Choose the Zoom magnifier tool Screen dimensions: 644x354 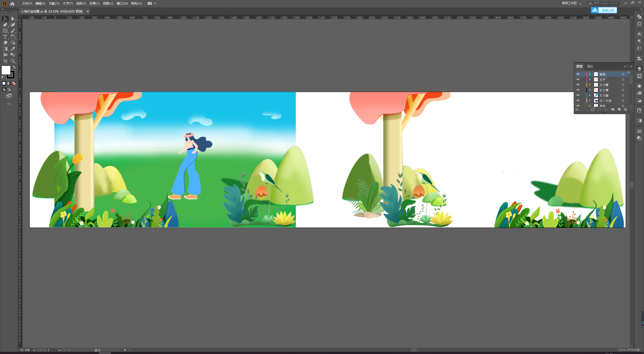point(13,61)
